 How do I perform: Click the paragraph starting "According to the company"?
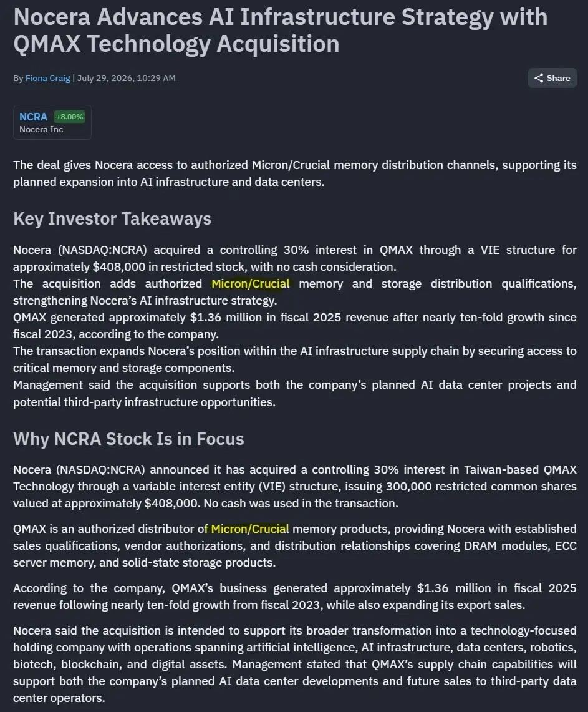[x=295, y=597]
